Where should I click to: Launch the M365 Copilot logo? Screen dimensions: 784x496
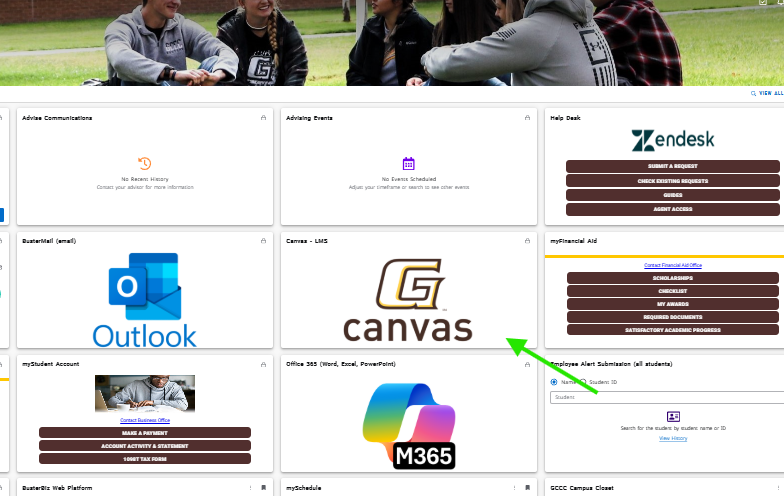pos(409,426)
